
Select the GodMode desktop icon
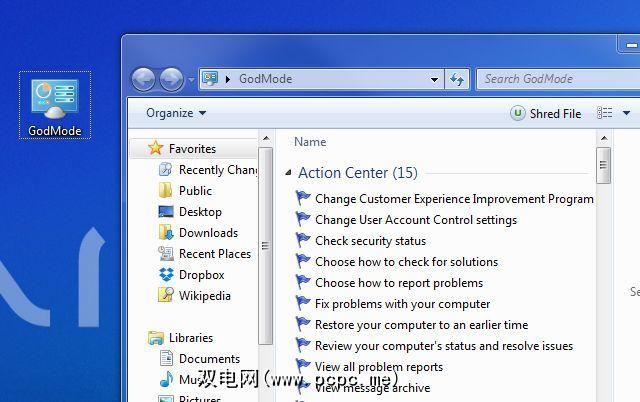click(55, 105)
